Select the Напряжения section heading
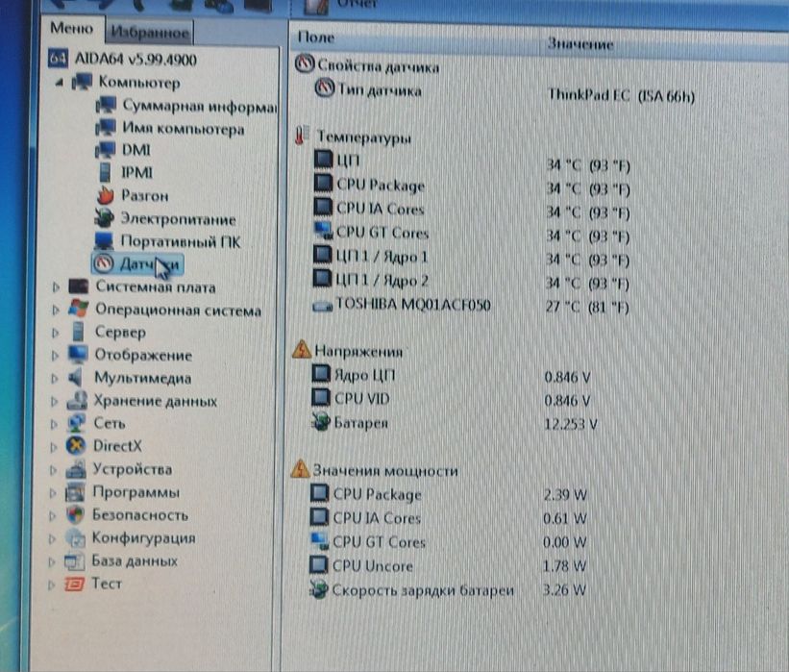The width and height of the screenshot is (789, 672). 358,350
